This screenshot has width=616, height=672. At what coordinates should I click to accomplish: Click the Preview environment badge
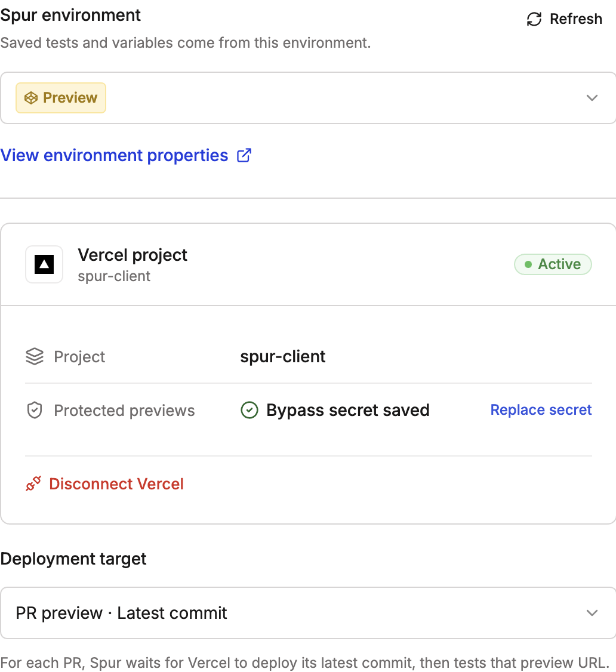pyautogui.click(x=61, y=98)
